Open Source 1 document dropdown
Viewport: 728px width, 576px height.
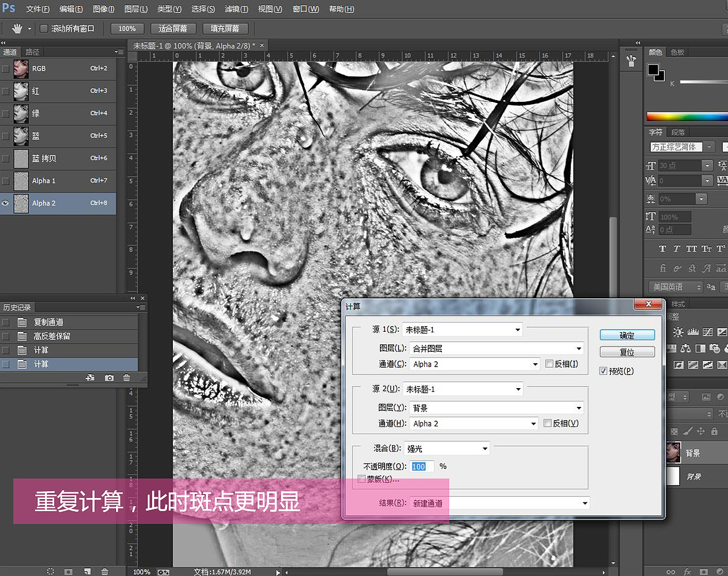[462, 330]
